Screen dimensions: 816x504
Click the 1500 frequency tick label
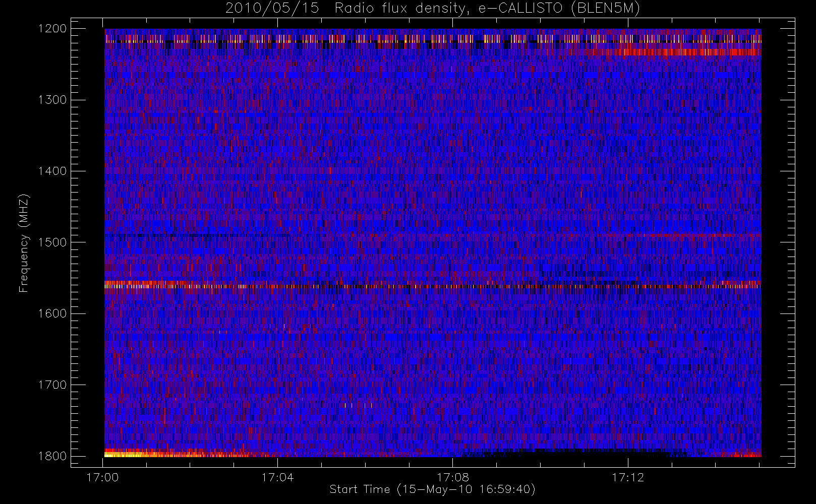52,242
